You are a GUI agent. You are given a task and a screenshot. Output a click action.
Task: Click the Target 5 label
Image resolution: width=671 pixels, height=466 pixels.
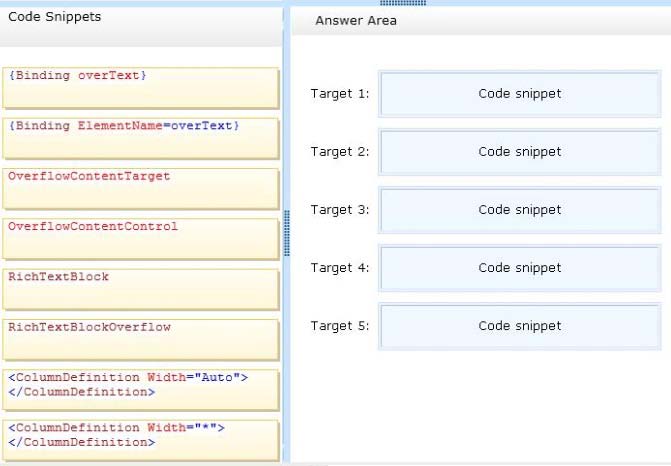[x=340, y=326]
